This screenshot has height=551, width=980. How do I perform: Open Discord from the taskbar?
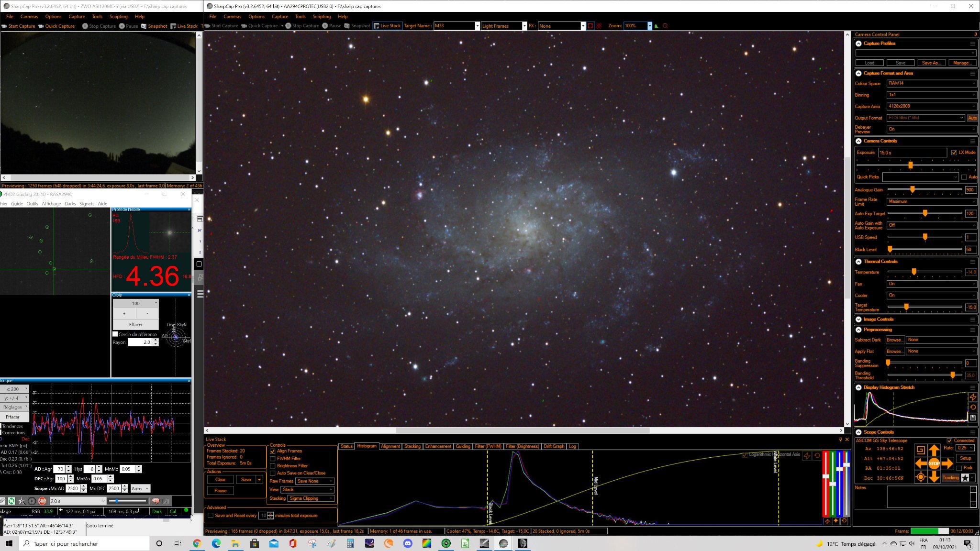pos(408,543)
